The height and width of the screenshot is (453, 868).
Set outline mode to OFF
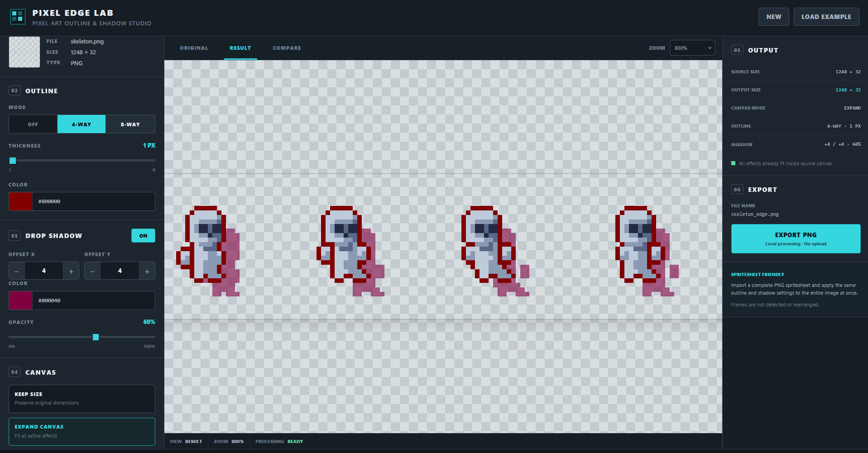[x=33, y=124]
